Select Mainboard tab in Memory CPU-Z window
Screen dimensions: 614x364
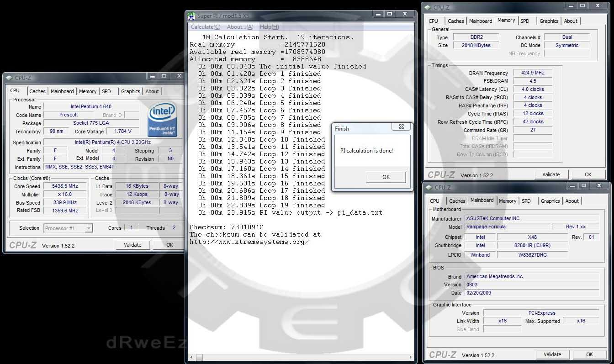(481, 21)
